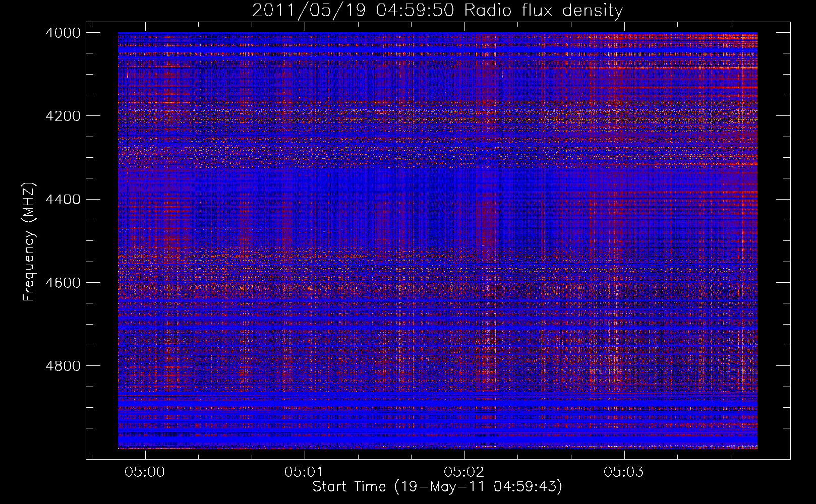This screenshot has height=504, width=816.
Task: Click the '4400' frequency axis label
Action: (63, 200)
